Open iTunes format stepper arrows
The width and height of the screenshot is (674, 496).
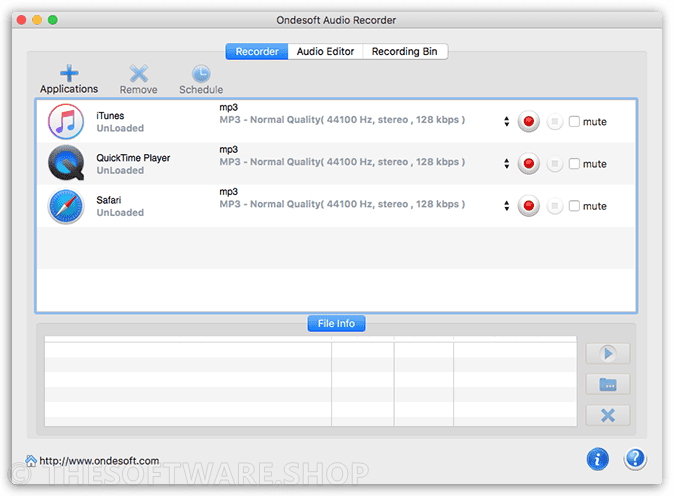pos(507,122)
